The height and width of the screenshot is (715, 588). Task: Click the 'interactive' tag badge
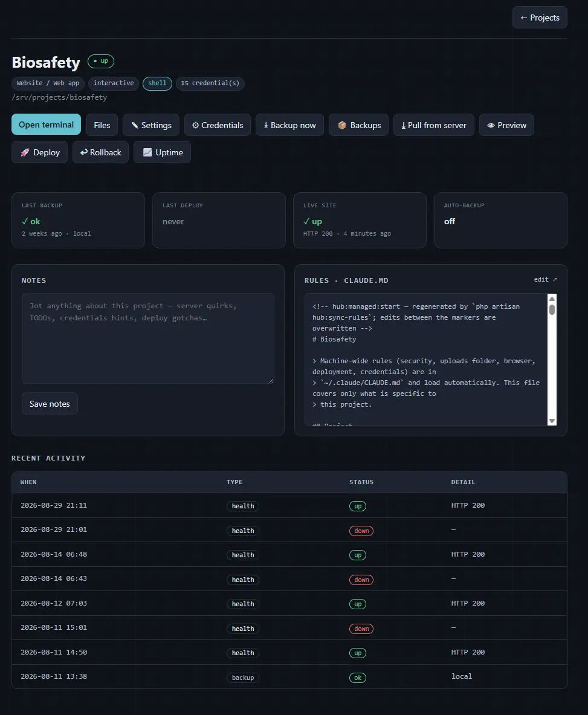pyautogui.click(x=114, y=83)
